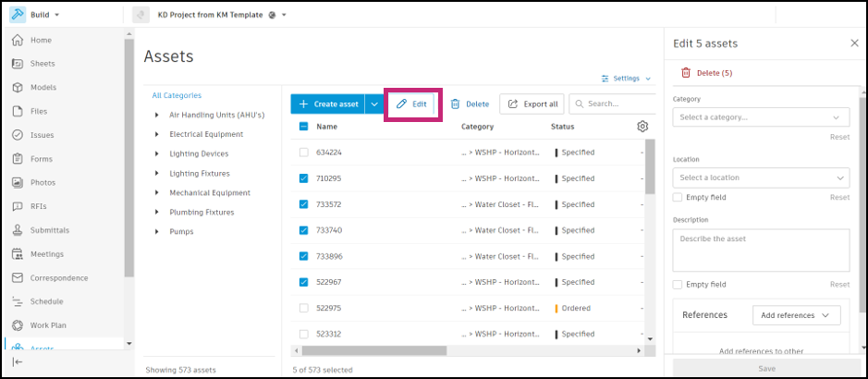Click the Export all button

pos(532,104)
